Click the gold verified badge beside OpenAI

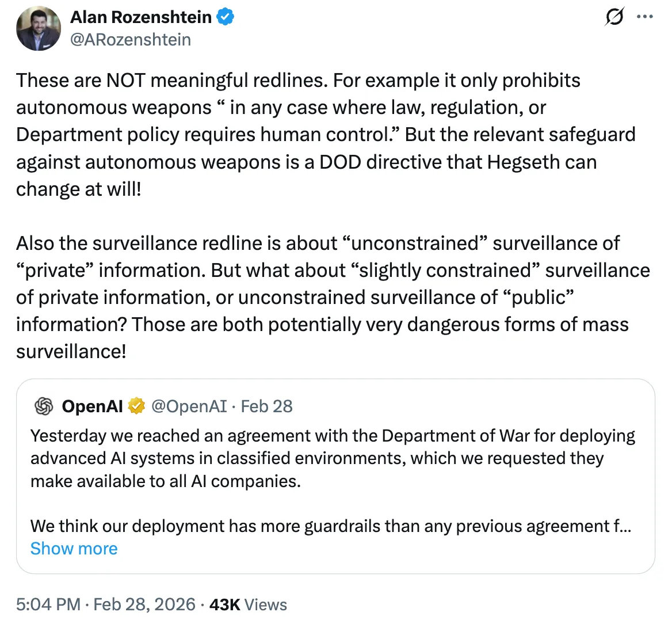click(136, 406)
